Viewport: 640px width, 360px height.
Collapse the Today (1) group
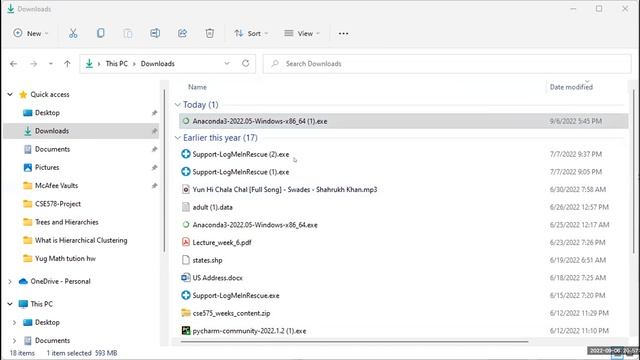(178, 105)
